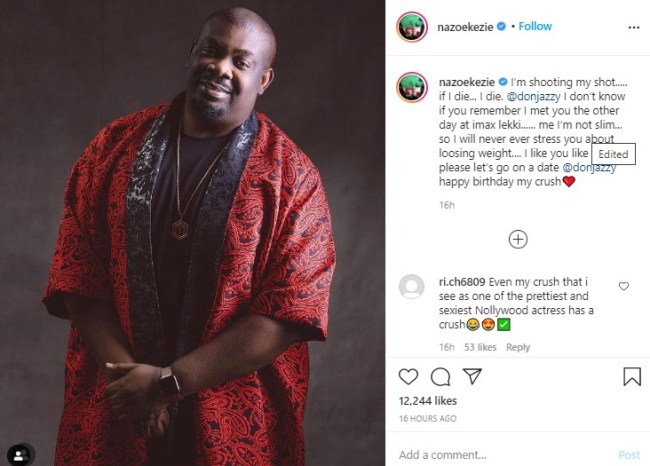Open nazoekezie username in header
This screenshot has height=466, width=650.
coord(466,27)
